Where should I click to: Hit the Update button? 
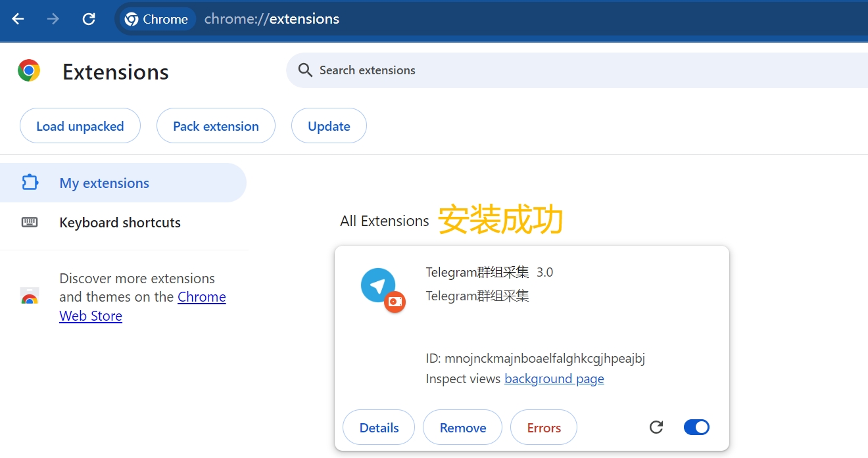tap(329, 126)
